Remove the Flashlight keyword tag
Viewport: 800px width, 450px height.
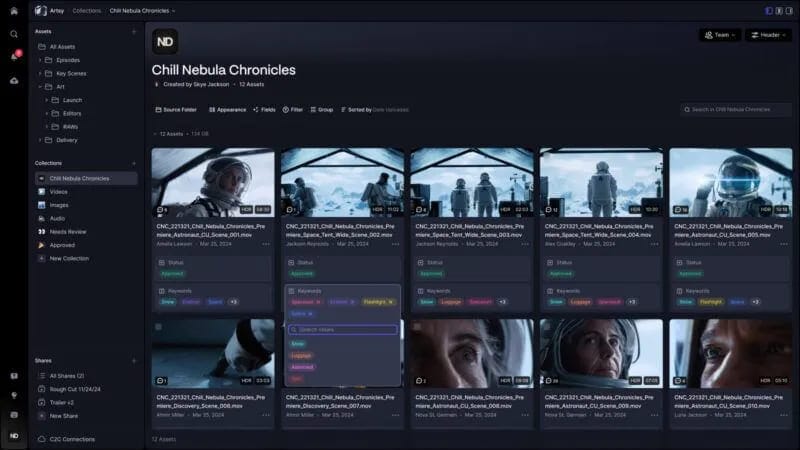click(392, 301)
